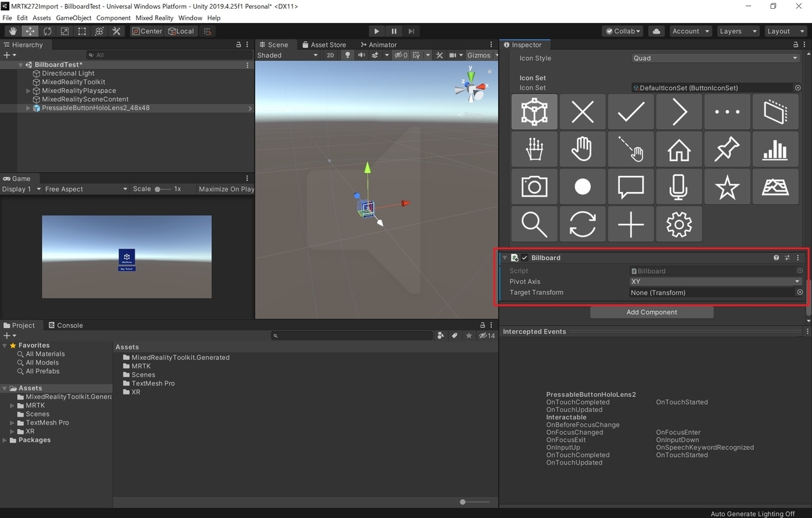Image resolution: width=812 pixels, height=518 pixels.
Task: Click the Pause button
Action: point(394,31)
